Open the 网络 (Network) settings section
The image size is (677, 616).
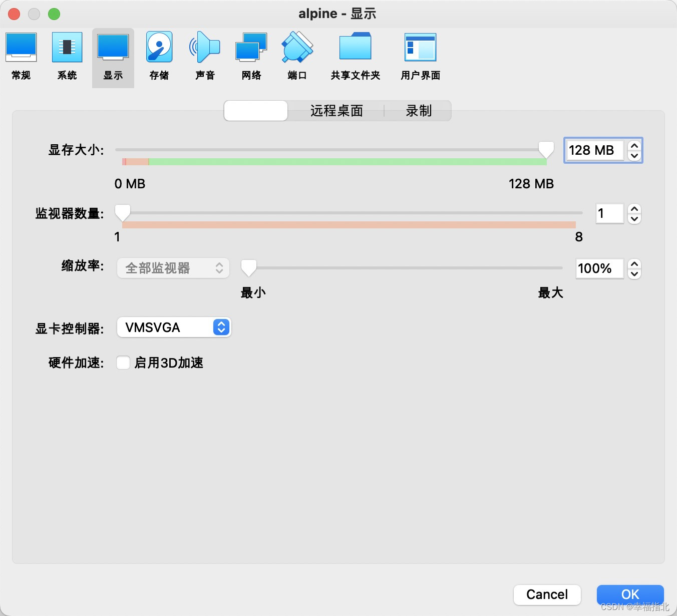tap(251, 56)
